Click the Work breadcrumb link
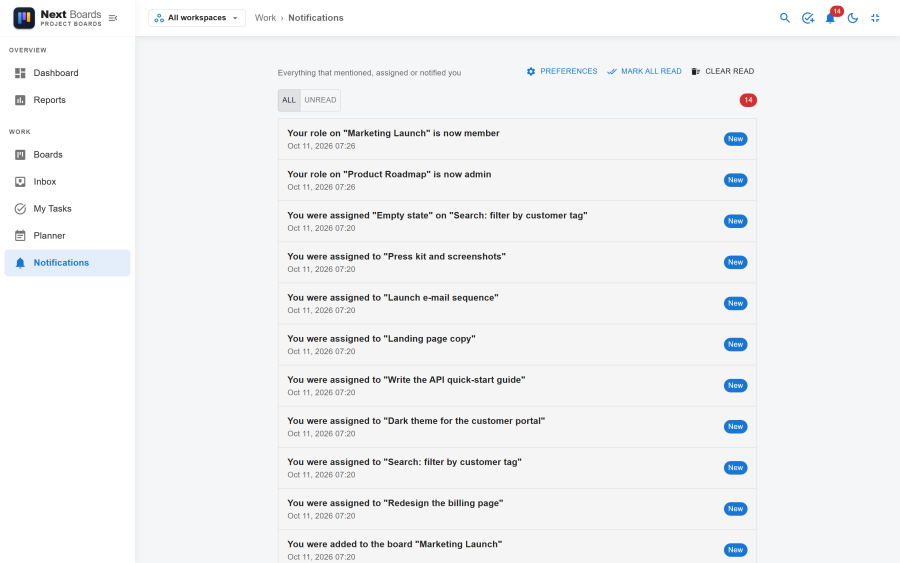The image size is (900, 563). click(x=265, y=18)
